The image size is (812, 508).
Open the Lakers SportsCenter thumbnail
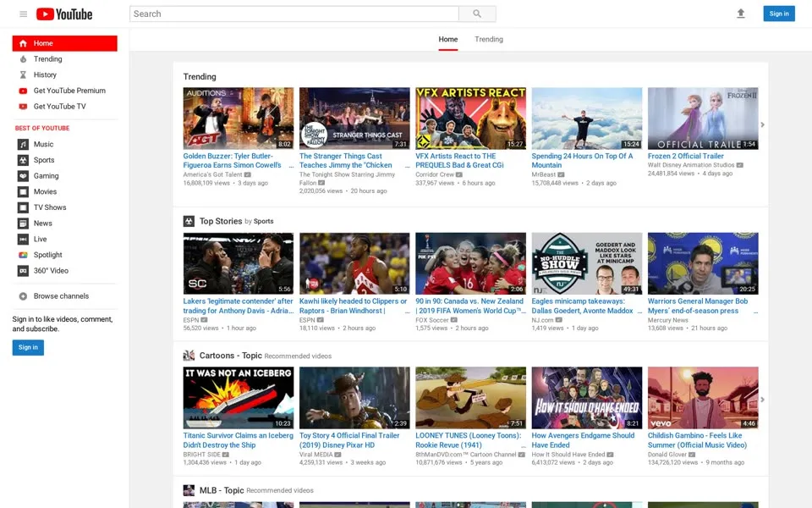pos(239,263)
